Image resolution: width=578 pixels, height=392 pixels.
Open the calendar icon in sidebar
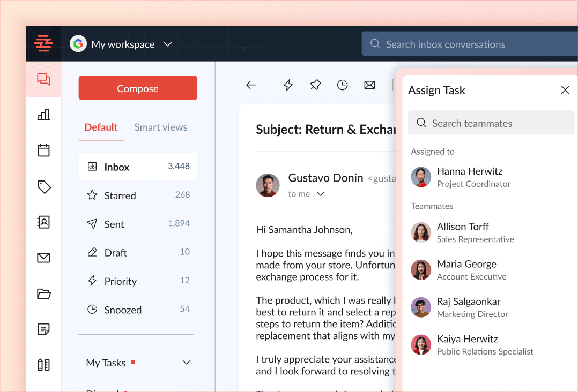[43, 150]
